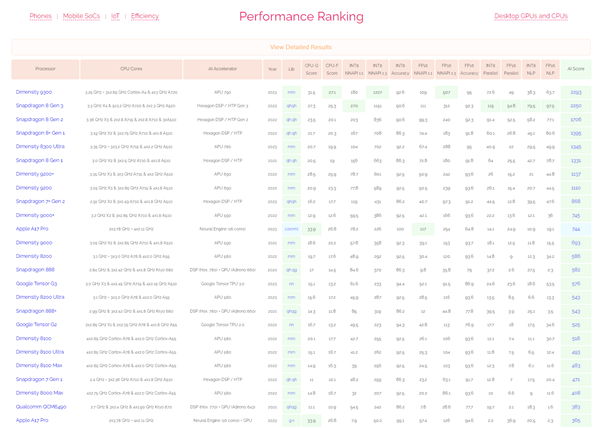Image resolution: width=600 pixels, height=428 pixels.
Task: Open the Qualcomm QCM6490 entry
Action: coord(40,407)
